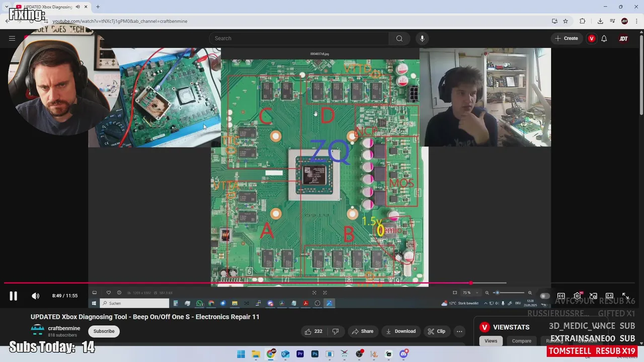
Task: Open the YouTube guide hamburger menu
Action: [x=12, y=38]
